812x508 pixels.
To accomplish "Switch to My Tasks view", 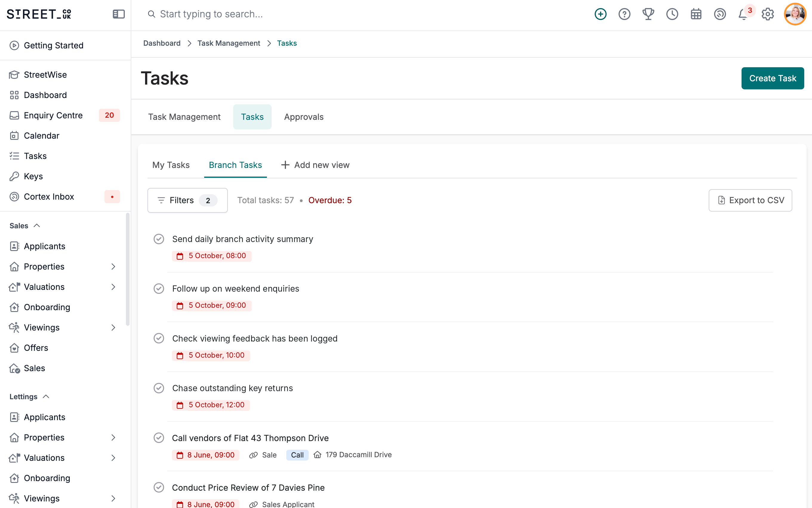I will click(x=171, y=165).
